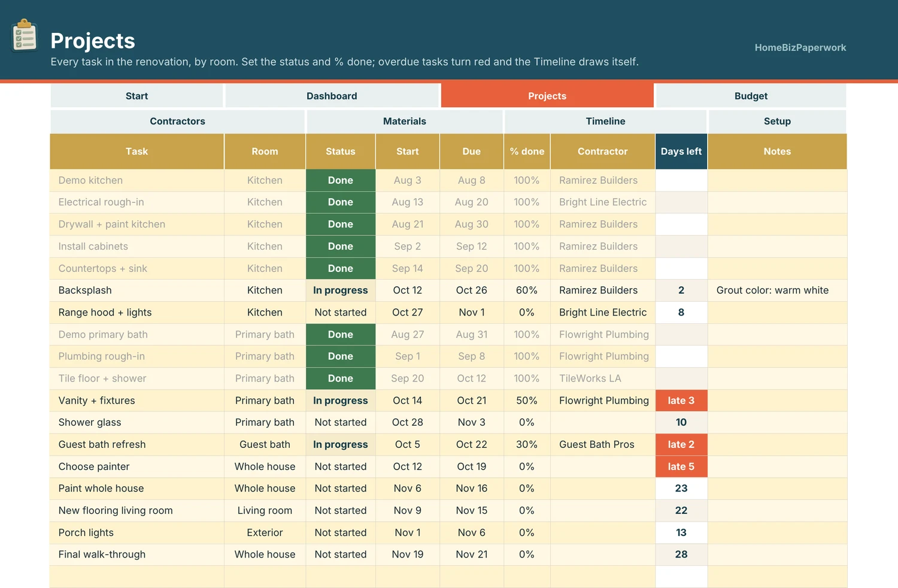Open status cell for Vanity + fixtures

pyautogui.click(x=341, y=401)
